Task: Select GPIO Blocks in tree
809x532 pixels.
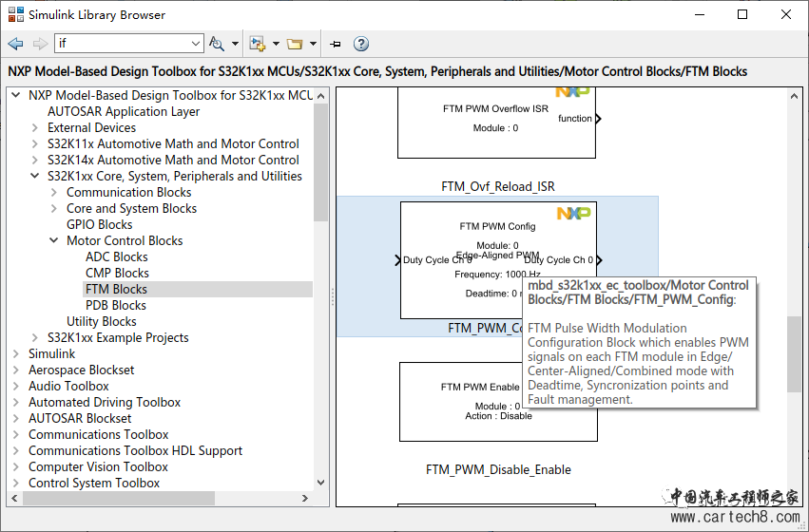Action: (99, 225)
